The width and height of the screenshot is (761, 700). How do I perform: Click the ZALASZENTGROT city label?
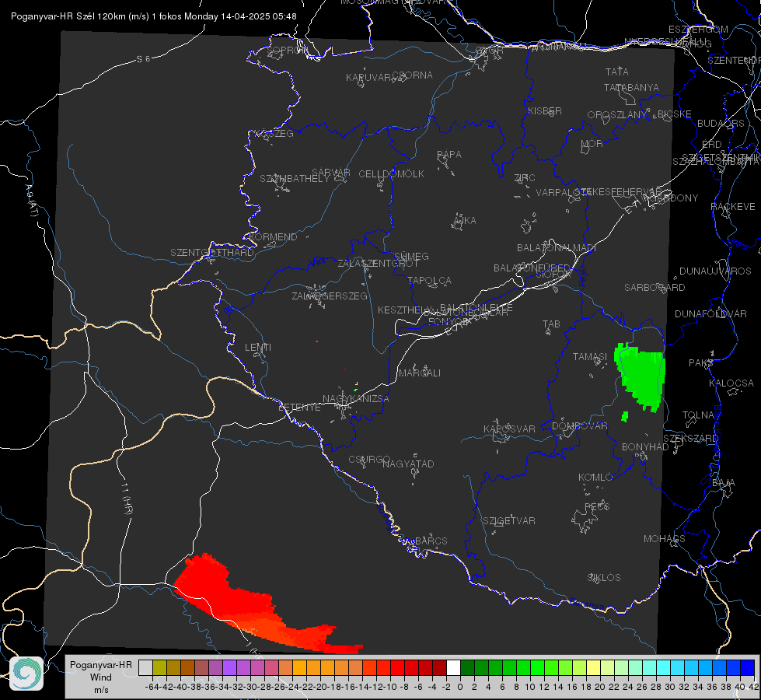[378, 264]
